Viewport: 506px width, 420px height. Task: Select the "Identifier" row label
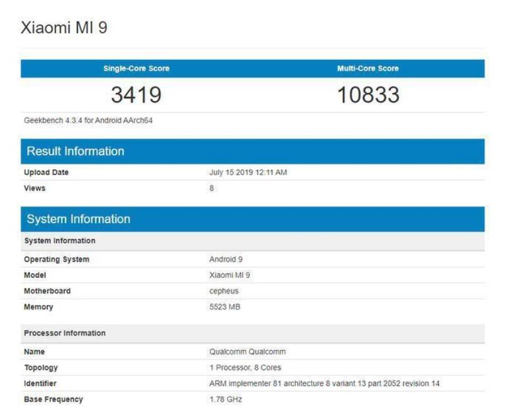click(x=40, y=384)
